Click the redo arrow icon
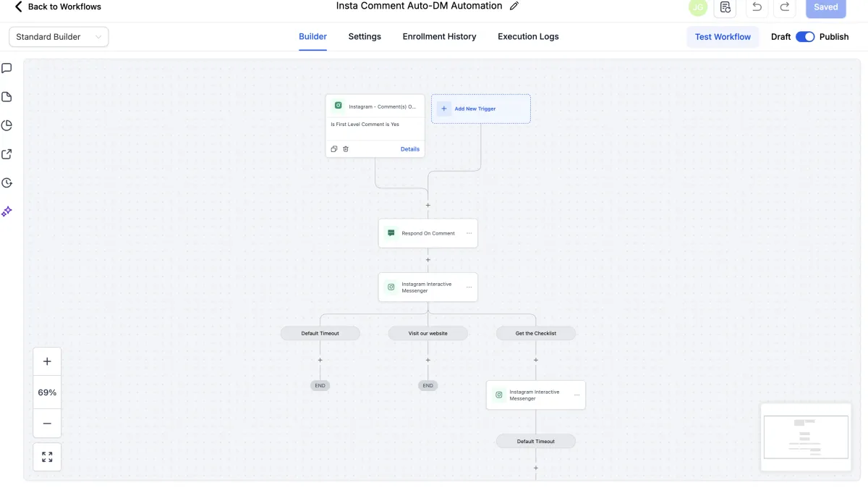The width and height of the screenshot is (868, 488). (784, 7)
